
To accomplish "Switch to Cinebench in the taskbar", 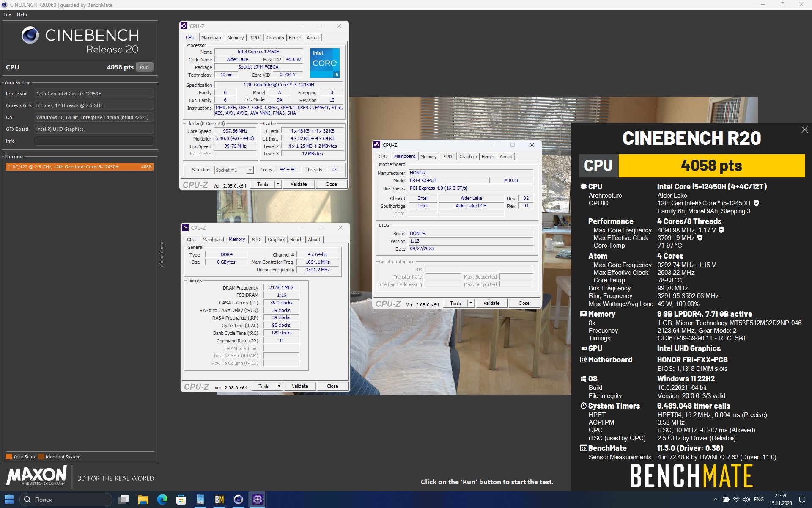I will coord(239,500).
